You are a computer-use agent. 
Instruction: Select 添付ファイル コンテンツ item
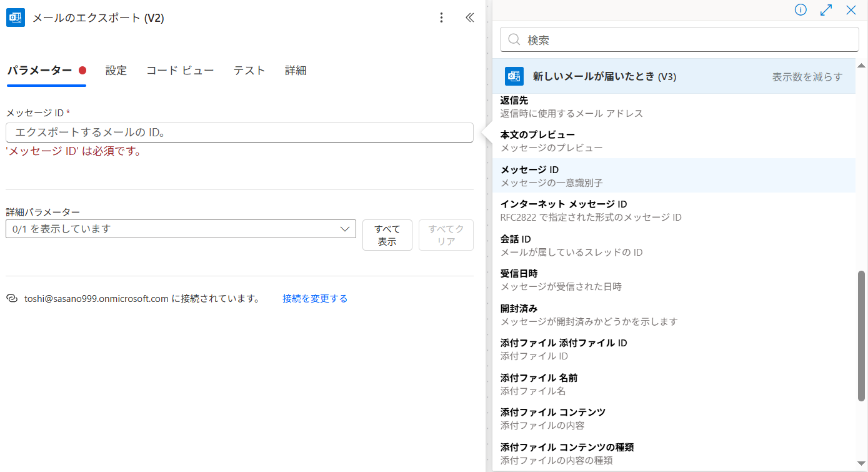click(x=674, y=418)
